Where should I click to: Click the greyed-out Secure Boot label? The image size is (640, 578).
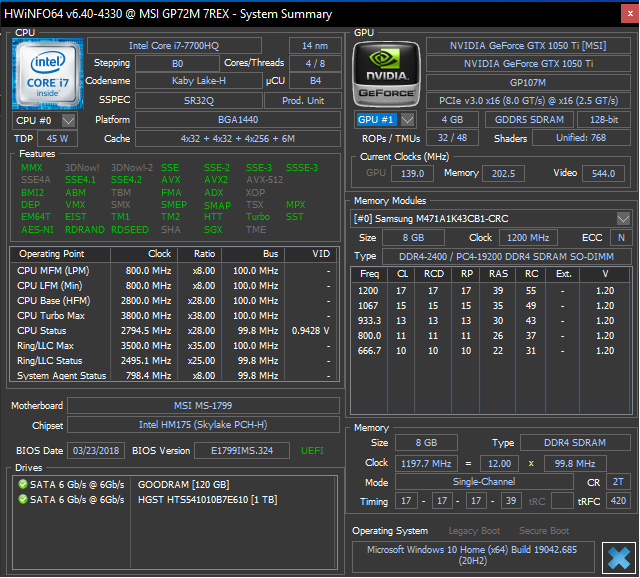tap(544, 531)
